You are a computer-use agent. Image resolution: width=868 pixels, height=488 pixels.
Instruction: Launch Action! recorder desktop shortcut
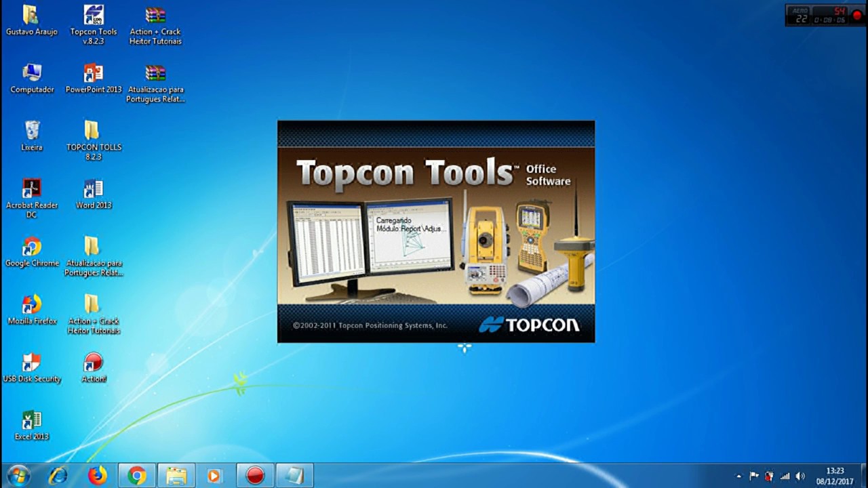(x=94, y=368)
